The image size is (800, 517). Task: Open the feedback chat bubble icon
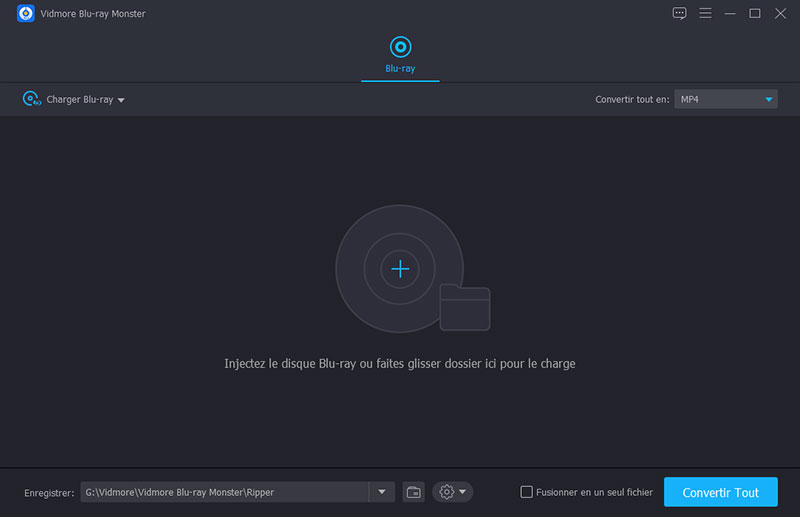[x=680, y=13]
